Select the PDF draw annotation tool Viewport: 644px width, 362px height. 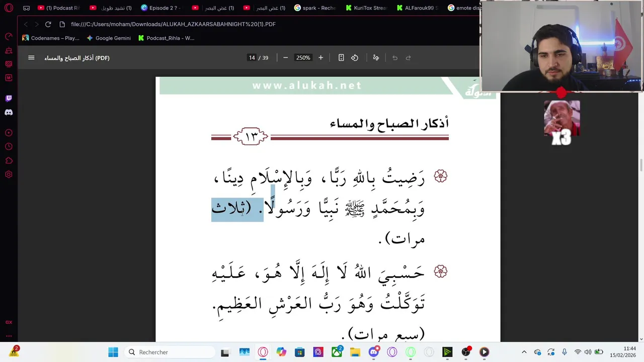[x=376, y=58]
